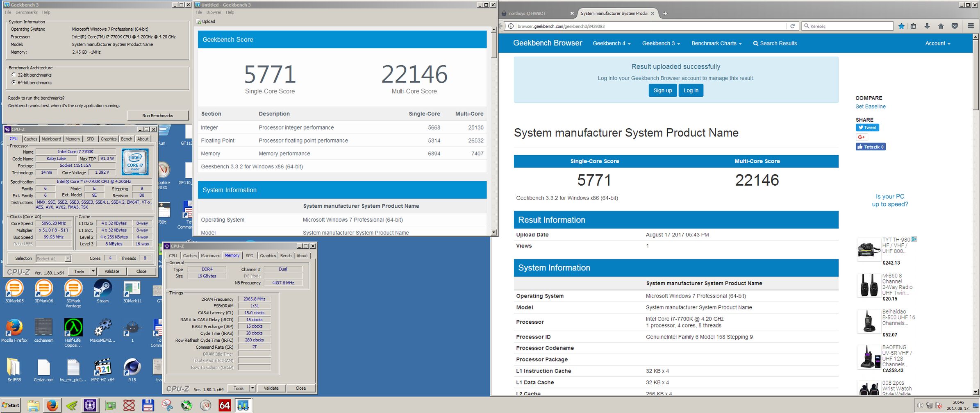The image size is (980, 413).
Task: Switch to SPD tab in CPU-Z Memory window
Action: click(x=249, y=256)
